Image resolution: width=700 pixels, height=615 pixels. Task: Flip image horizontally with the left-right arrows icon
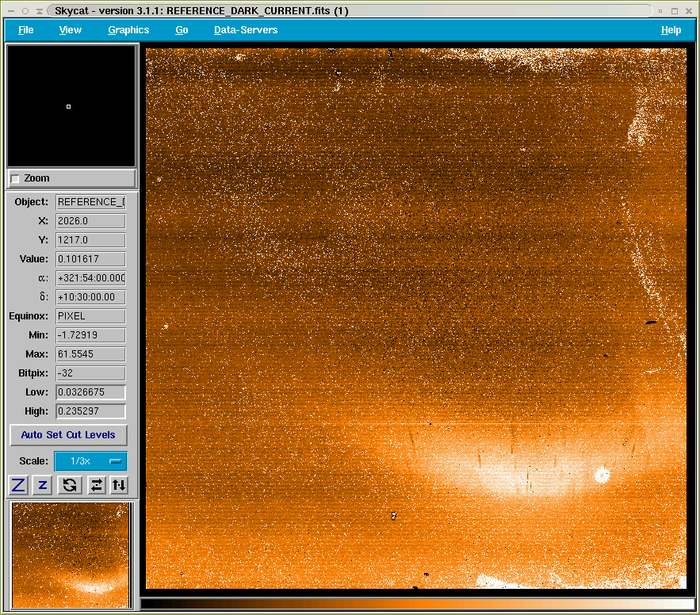pos(96,485)
